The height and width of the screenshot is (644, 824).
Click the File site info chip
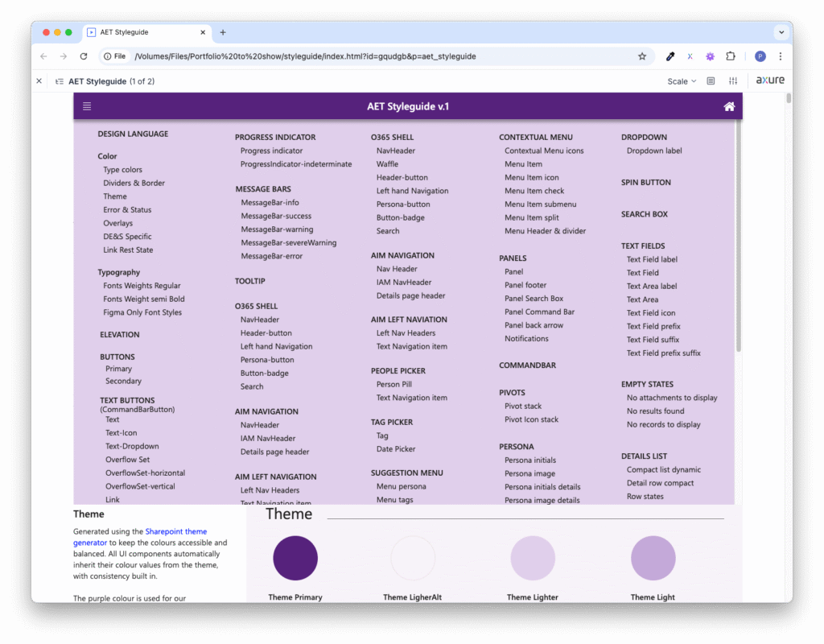click(x=114, y=56)
